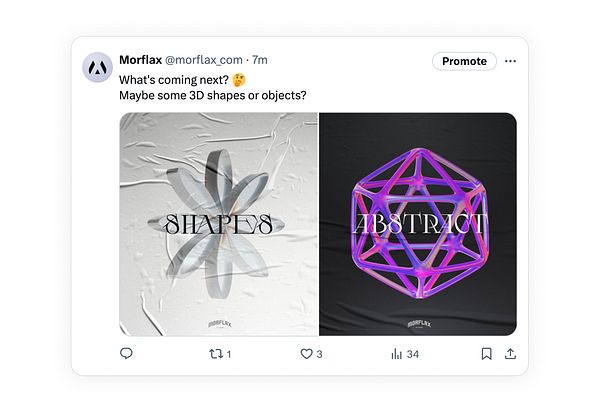This screenshot has width=600, height=412.
Task: Bookmark this tweet
Action: pyautogui.click(x=486, y=353)
